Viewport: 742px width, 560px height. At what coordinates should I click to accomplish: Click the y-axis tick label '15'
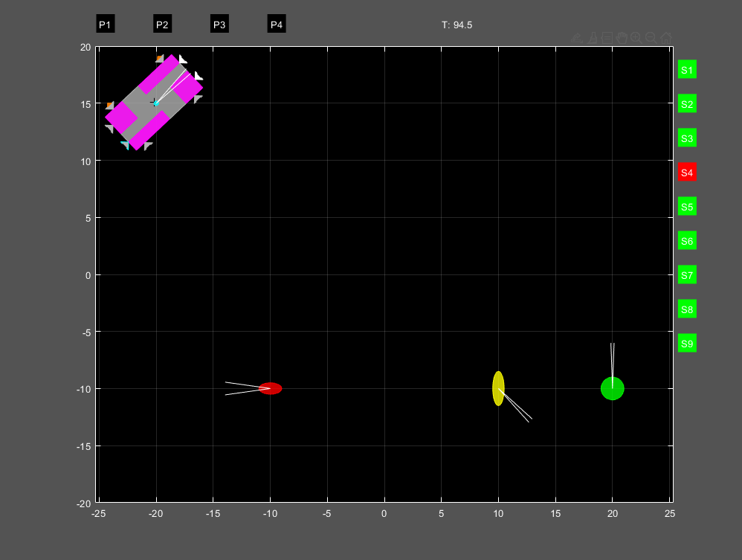[86, 104]
